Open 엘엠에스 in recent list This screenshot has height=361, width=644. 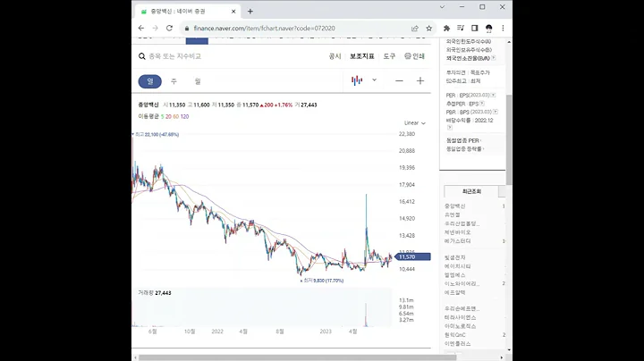(x=455, y=275)
